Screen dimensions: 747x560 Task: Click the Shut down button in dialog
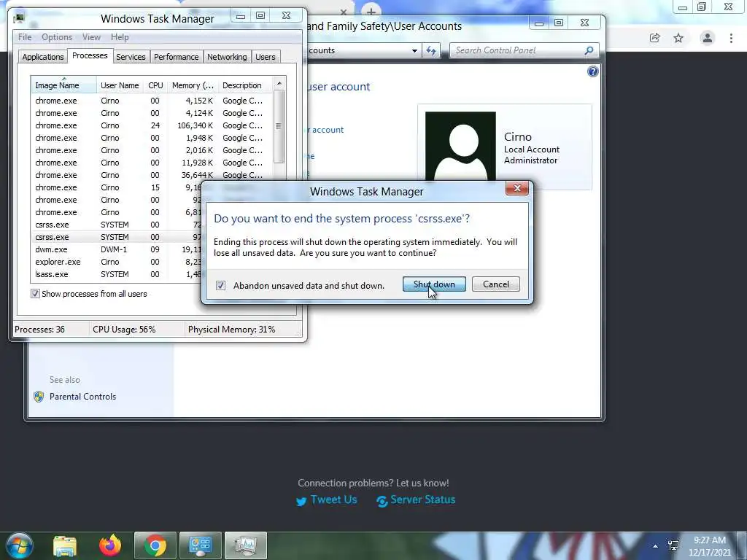(434, 284)
